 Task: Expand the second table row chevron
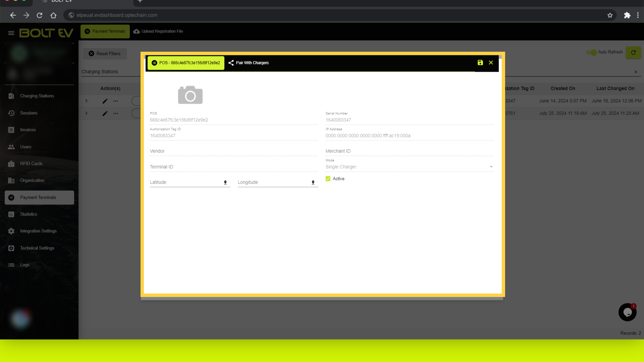tap(86, 113)
